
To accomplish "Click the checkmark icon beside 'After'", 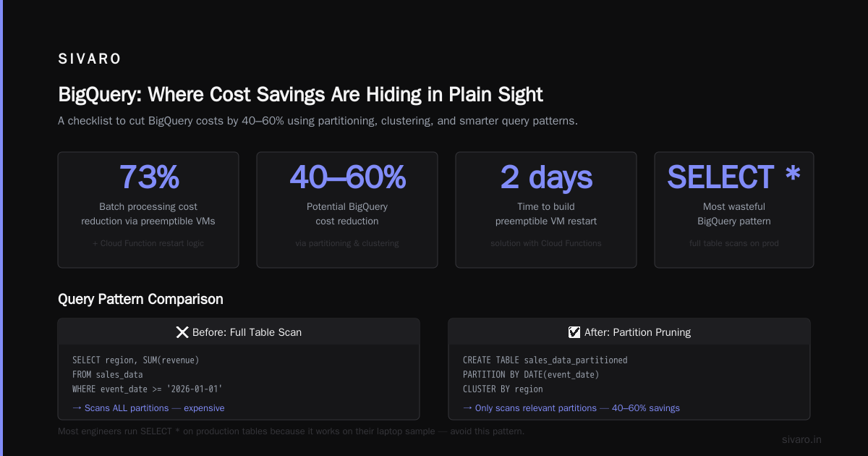I will pyautogui.click(x=574, y=332).
